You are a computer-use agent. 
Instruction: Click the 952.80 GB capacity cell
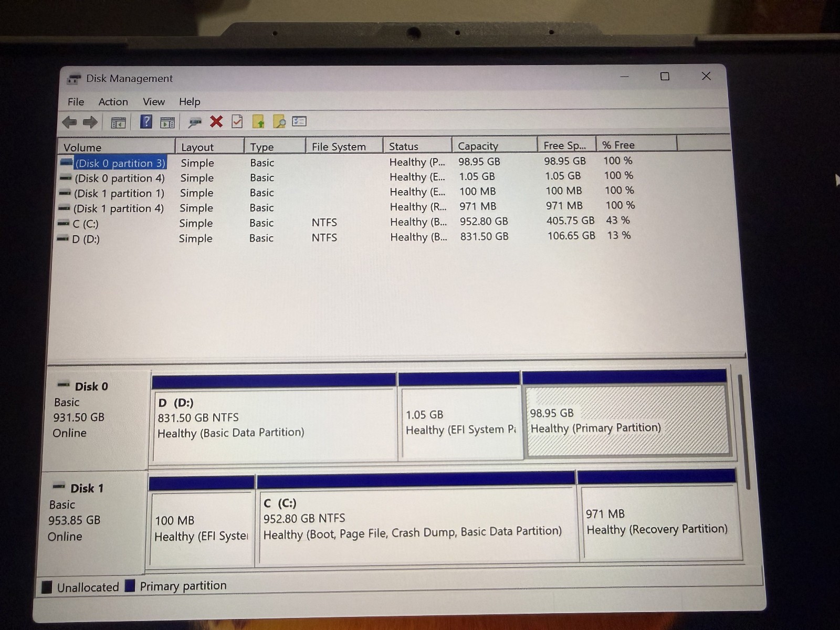484,222
